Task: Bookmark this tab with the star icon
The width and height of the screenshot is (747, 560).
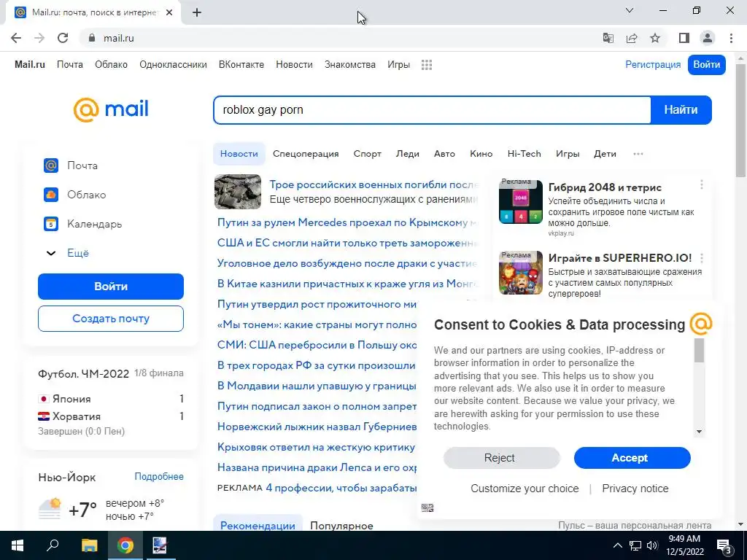Action: (655, 38)
